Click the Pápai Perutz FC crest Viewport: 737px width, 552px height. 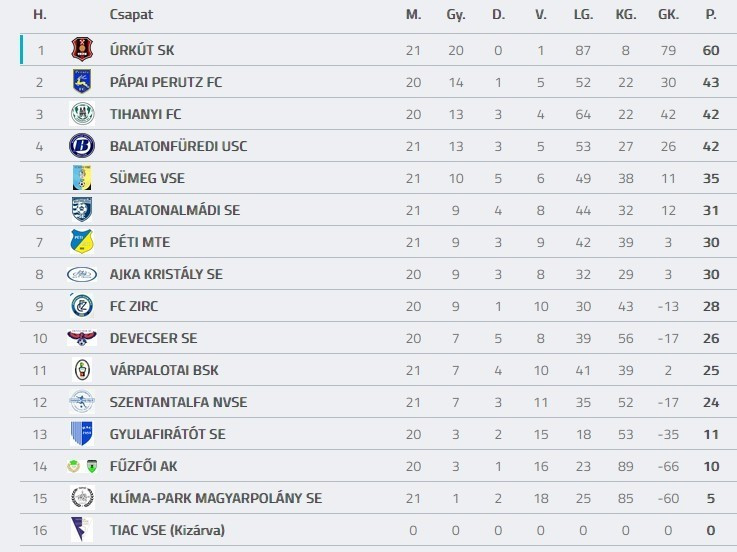(x=81, y=82)
